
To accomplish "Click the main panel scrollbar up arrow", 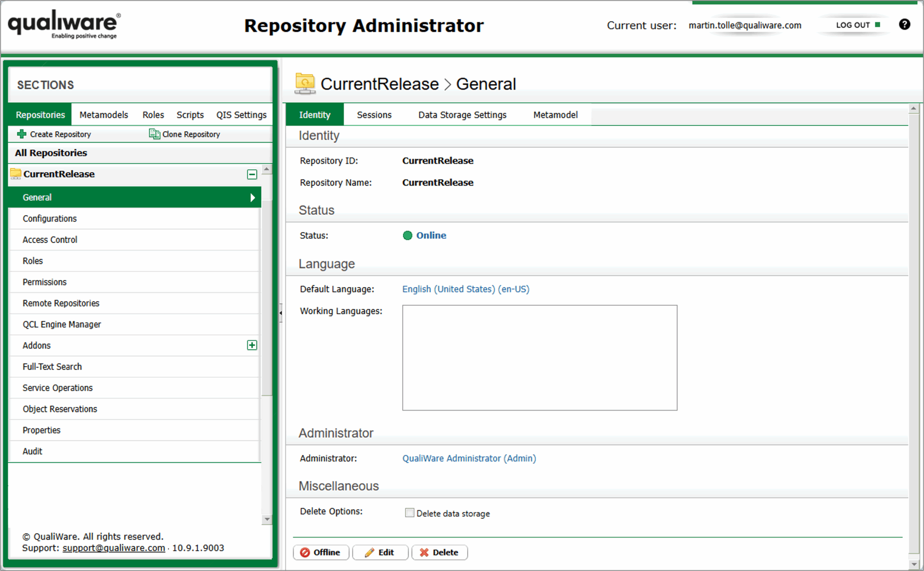I will [x=914, y=108].
